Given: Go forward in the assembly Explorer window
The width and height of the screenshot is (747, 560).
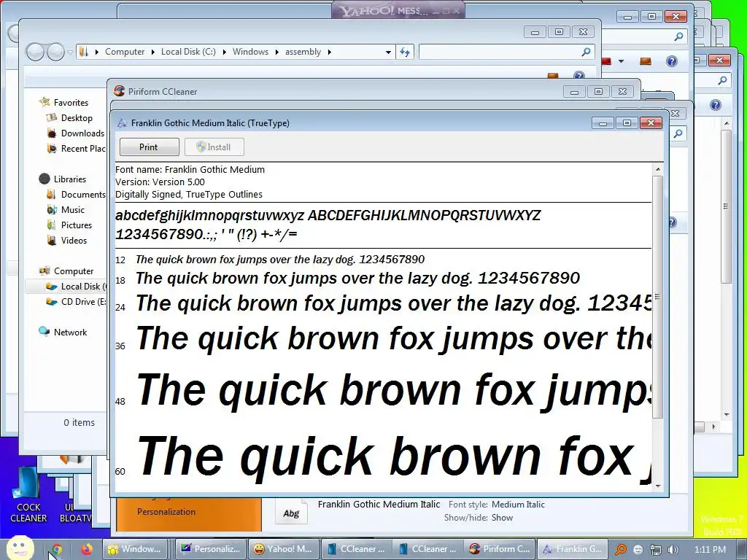Looking at the screenshot, I should pyautogui.click(x=55, y=52).
